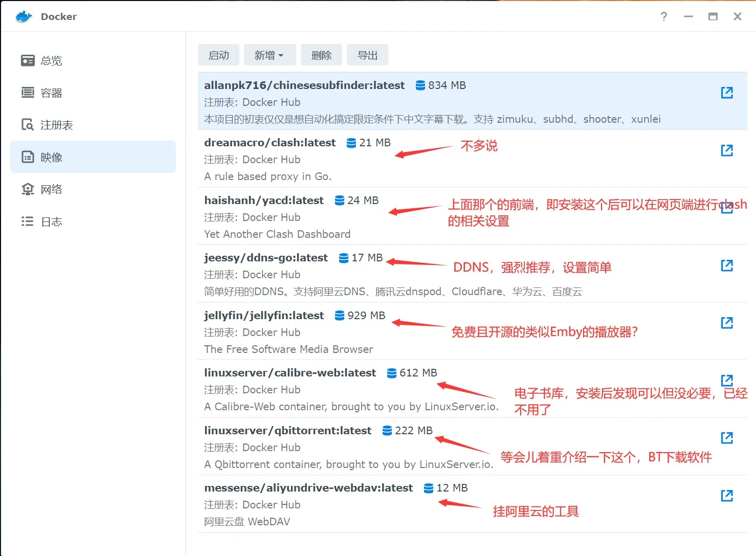
Task: Click the 注册表 registry sidebar icon
Action: [28, 125]
